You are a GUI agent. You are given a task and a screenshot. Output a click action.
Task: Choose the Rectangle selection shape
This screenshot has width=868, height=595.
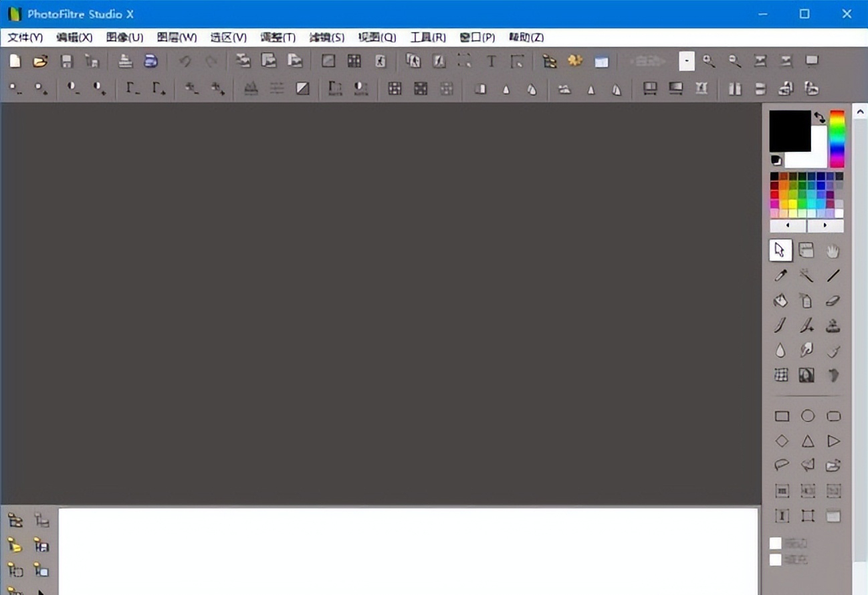click(782, 416)
